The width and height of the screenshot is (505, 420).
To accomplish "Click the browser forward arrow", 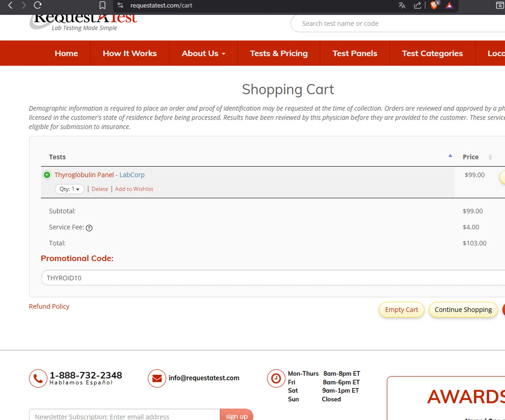I will pos(24,5).
